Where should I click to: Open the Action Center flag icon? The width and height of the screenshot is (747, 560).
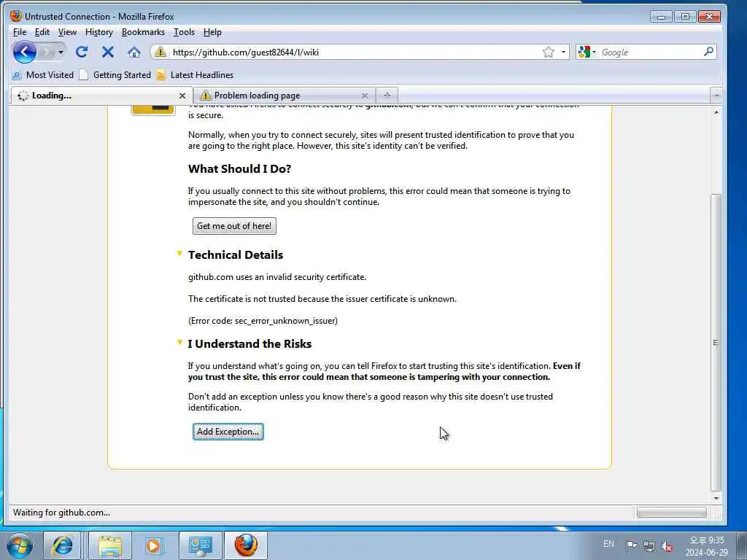pyautogui.click(x=631, y=545)
